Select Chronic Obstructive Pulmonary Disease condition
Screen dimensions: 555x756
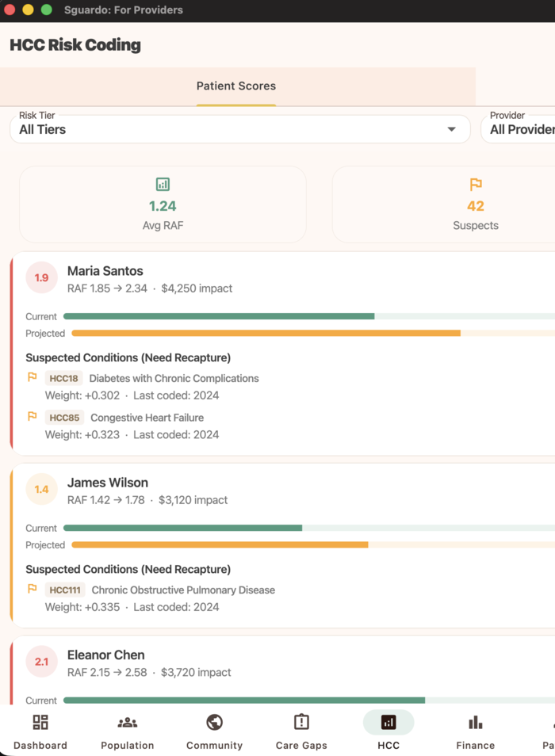pos(183,590)
